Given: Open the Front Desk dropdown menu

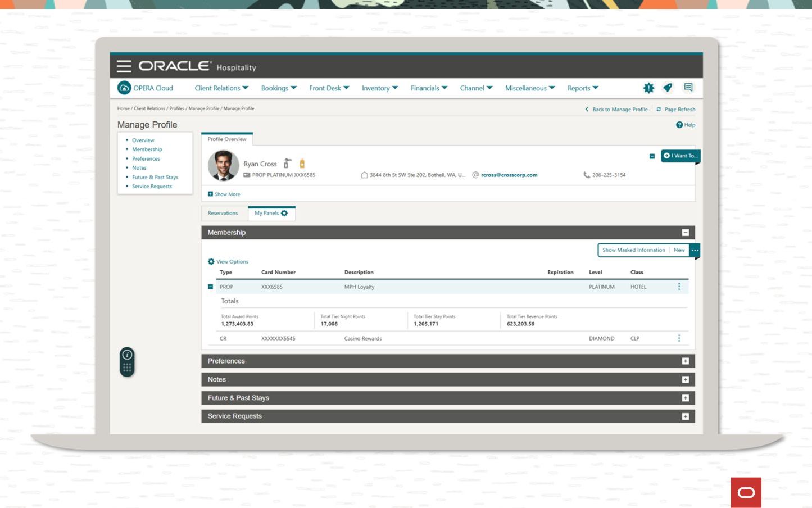Looking at the screenshot, I should (x=329, y=88).
